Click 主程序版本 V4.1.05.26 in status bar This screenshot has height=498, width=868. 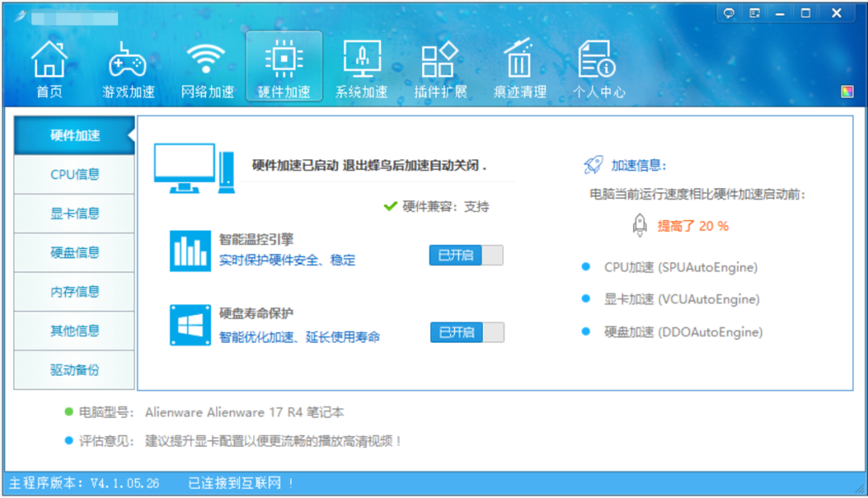point(84,483)
